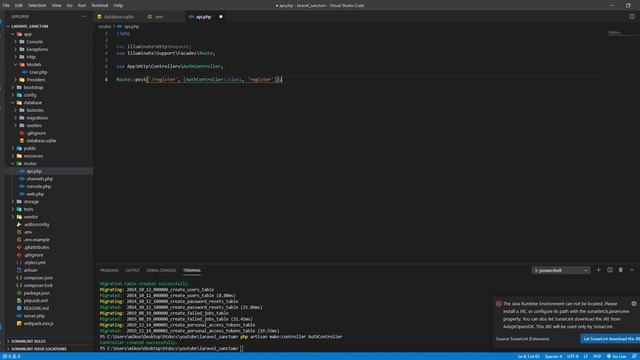640x360 pixels.
Task: Open the notifications bell in status bar
Action: coord(634,356)
